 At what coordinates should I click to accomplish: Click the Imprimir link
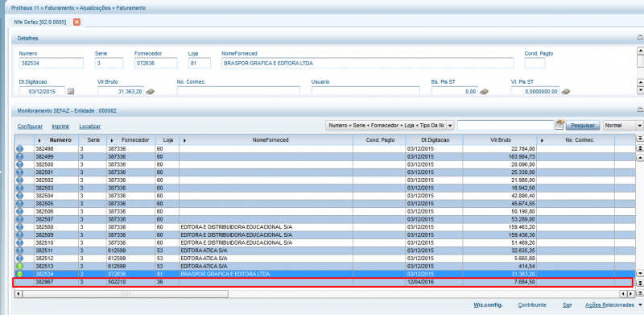60,126
